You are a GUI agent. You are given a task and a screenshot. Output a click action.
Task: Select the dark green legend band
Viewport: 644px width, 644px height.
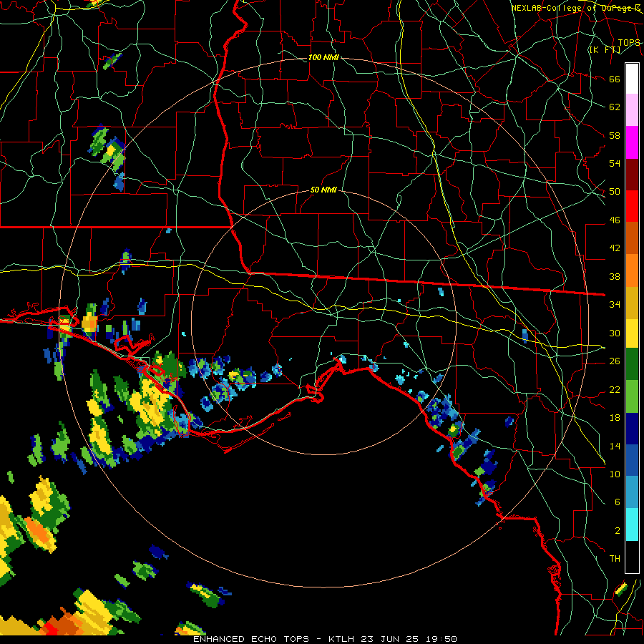632,364
